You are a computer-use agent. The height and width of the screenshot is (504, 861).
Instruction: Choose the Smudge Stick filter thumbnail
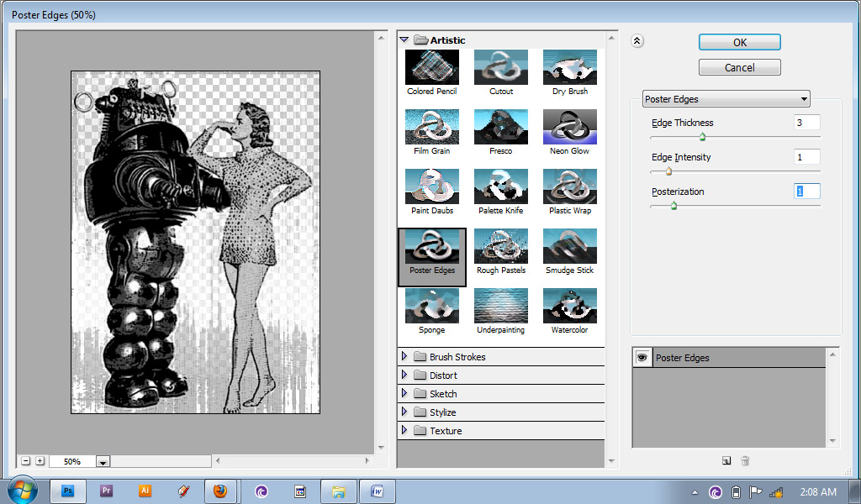tap(570, 247)
